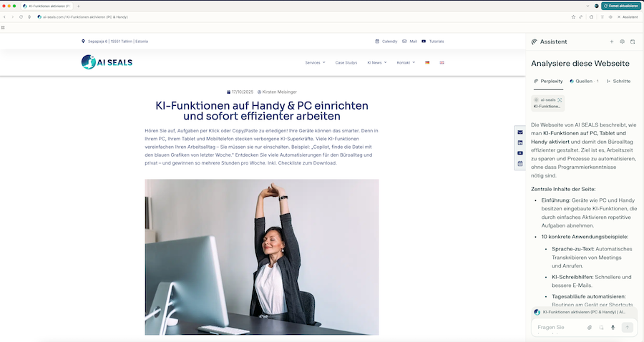Focus the Fragen Sie input field
This screenshot has width=644, height=342.
coord(560,327)
